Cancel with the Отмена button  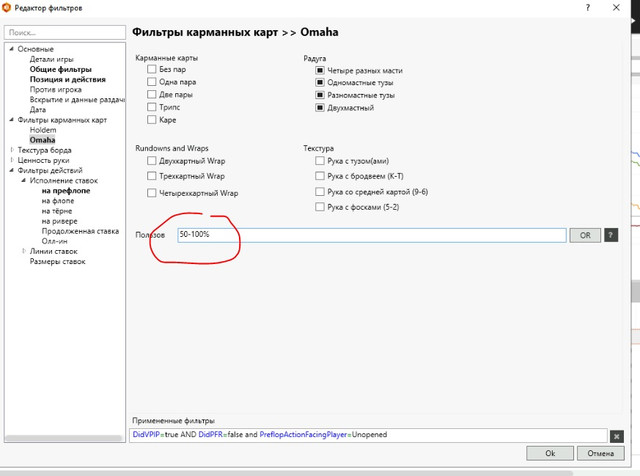pyautogui.click(x=600, y=453)
